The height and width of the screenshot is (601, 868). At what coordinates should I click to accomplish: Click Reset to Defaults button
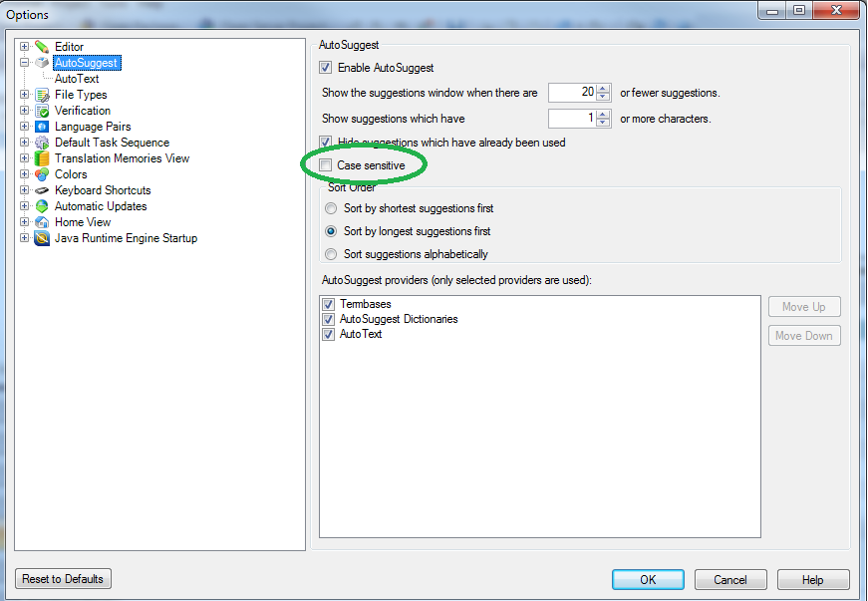(x=64, y=579)
